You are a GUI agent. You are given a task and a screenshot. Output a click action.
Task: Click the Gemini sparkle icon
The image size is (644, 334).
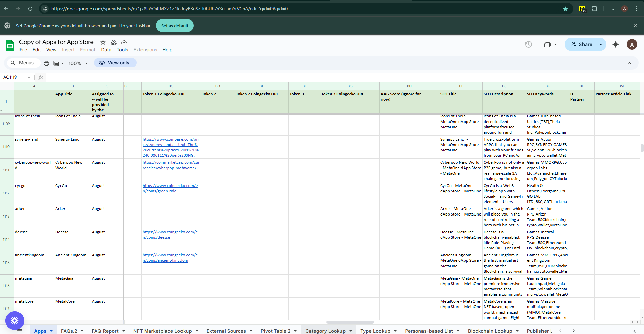(x=615, y=44)
